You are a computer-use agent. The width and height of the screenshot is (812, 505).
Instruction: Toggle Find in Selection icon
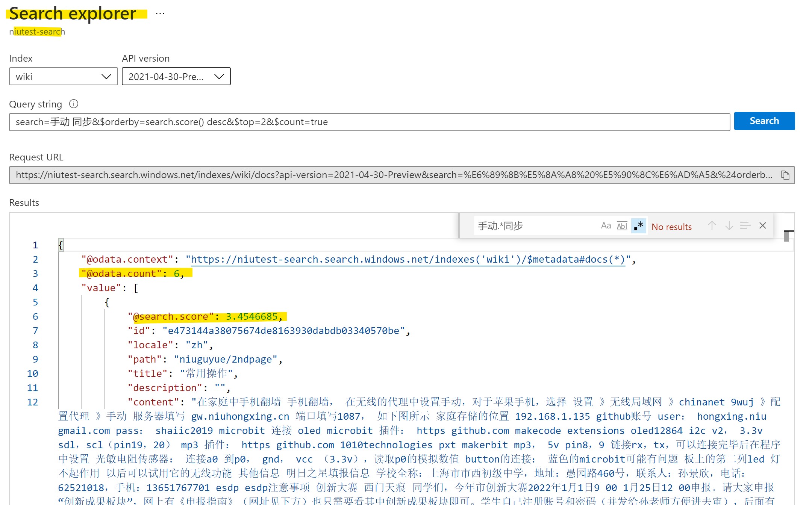pyautogui.click(x=745, y=225)
